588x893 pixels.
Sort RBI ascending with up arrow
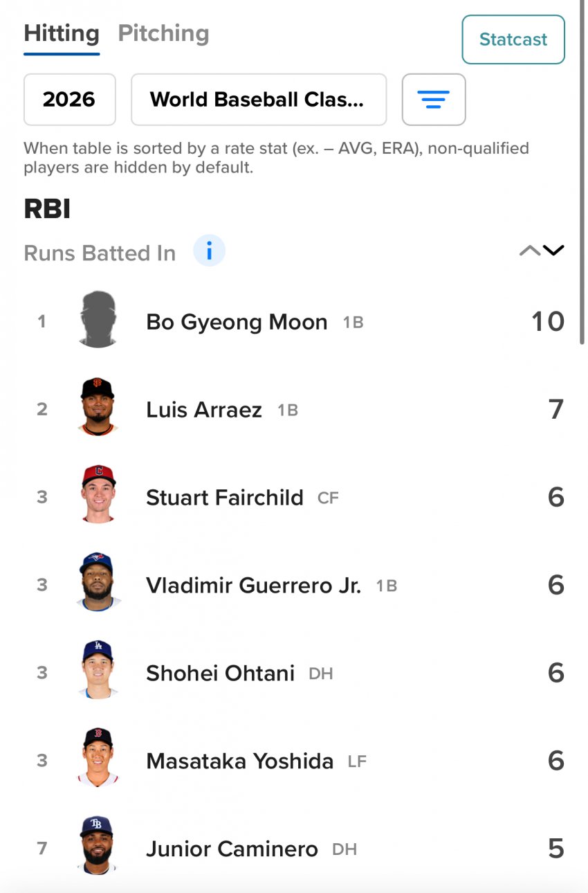point(530,251)
